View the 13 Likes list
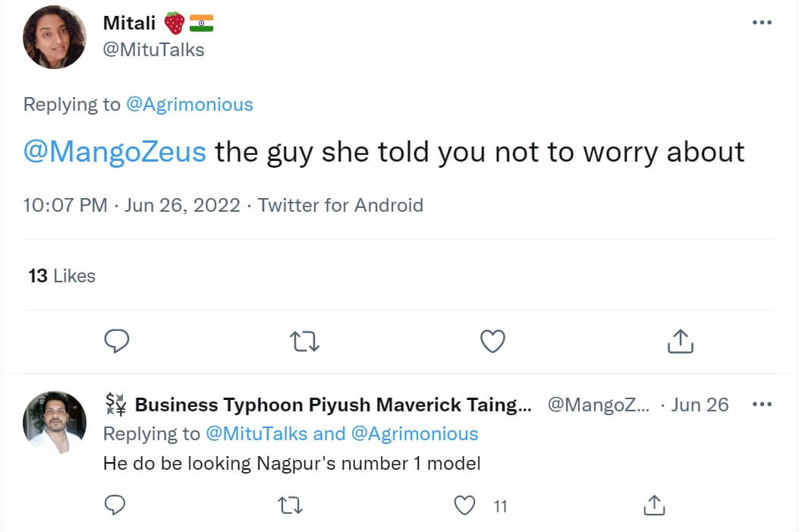Viewport: 799px width, 532px height. pos(62,276)
